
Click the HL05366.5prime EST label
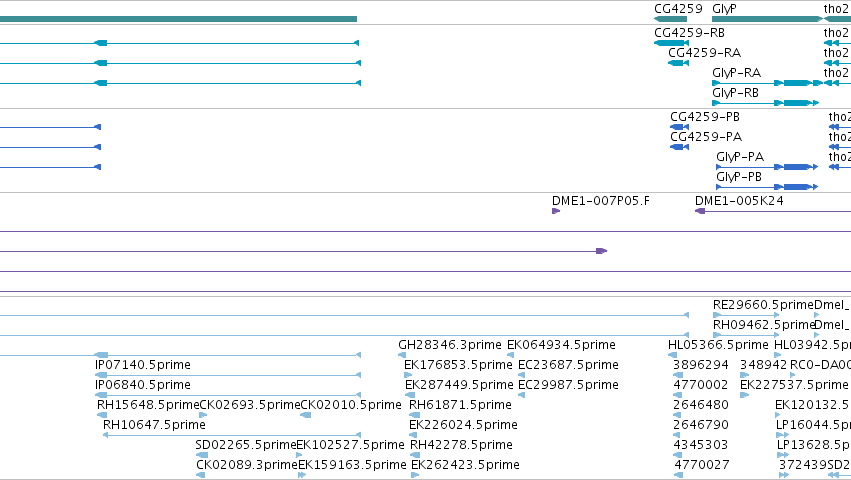718,345
